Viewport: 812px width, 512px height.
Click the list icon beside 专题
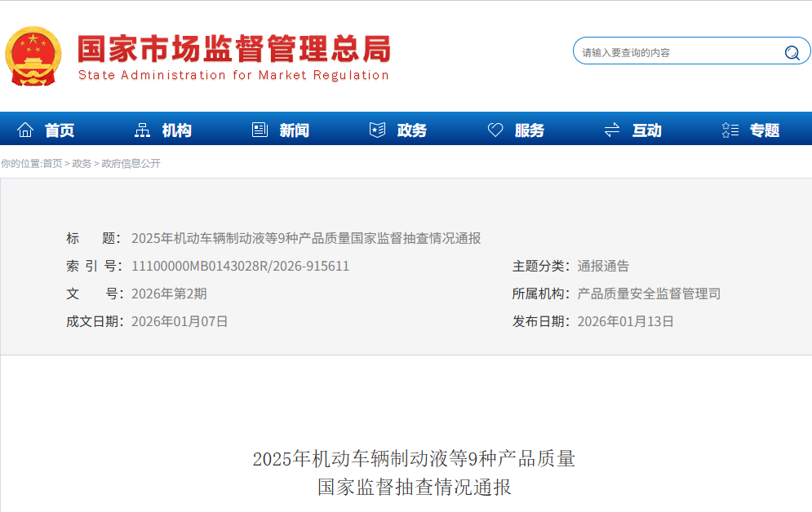click(x=730, y=130)
